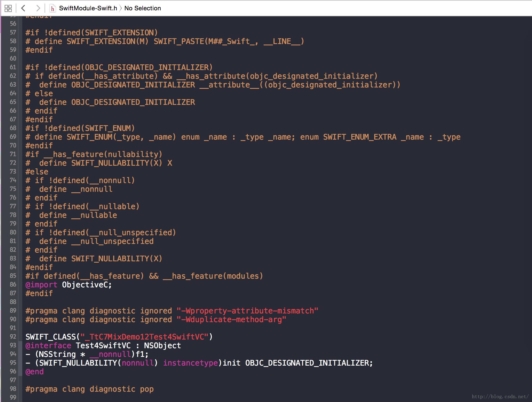
Task: Click 'define SWIFT_NULLABILITY(X) X' on line 72
Action: point(106,163)
